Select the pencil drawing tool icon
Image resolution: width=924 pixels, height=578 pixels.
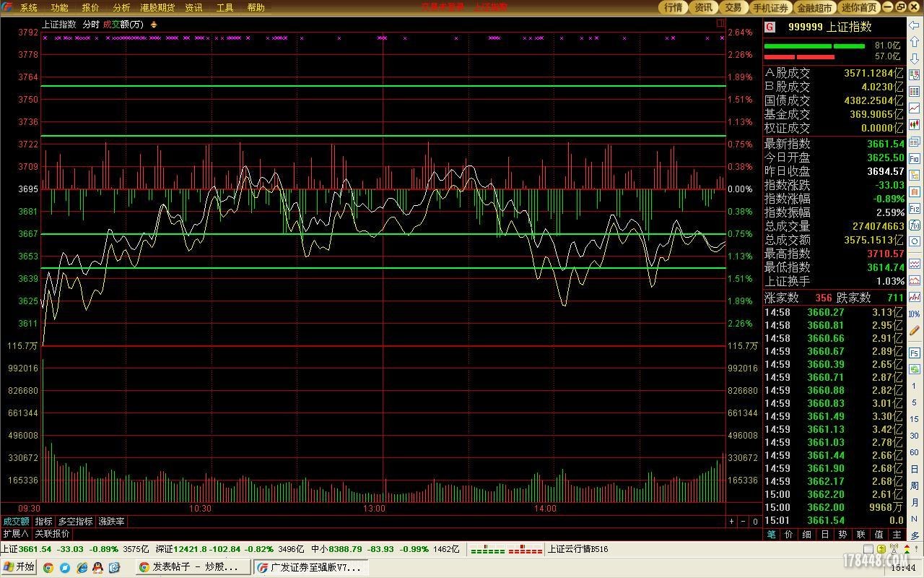914,330
